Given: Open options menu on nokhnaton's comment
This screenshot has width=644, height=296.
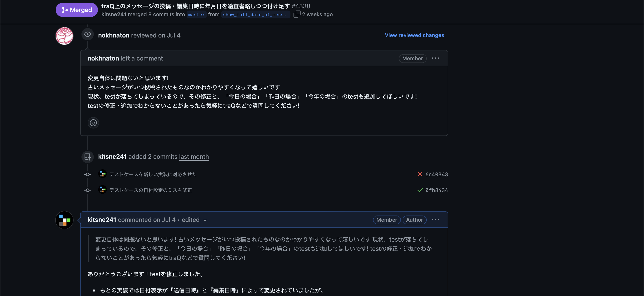Looking at the screenshot, I should click(435, 58).
